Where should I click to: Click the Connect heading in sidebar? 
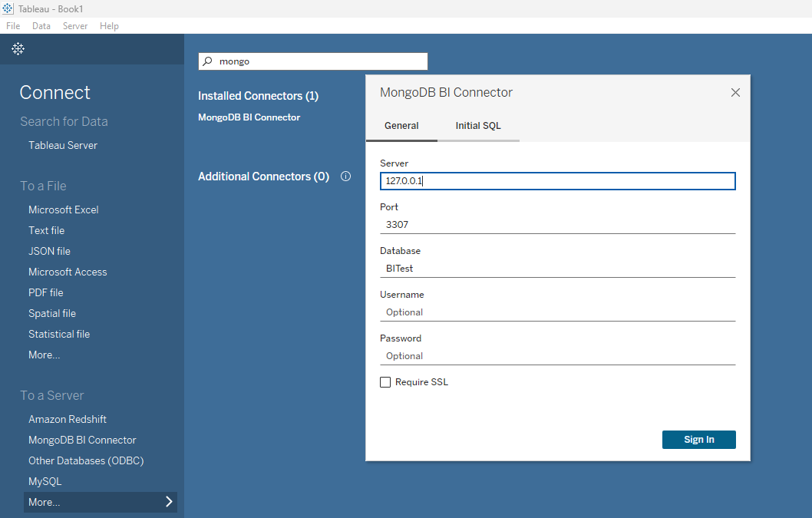tap(55, 93)
